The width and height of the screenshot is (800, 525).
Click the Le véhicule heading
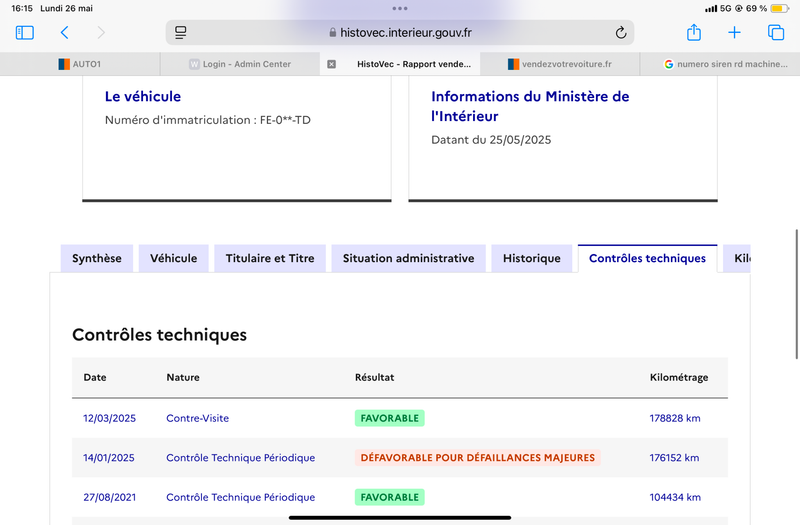(x=143, y=96)
